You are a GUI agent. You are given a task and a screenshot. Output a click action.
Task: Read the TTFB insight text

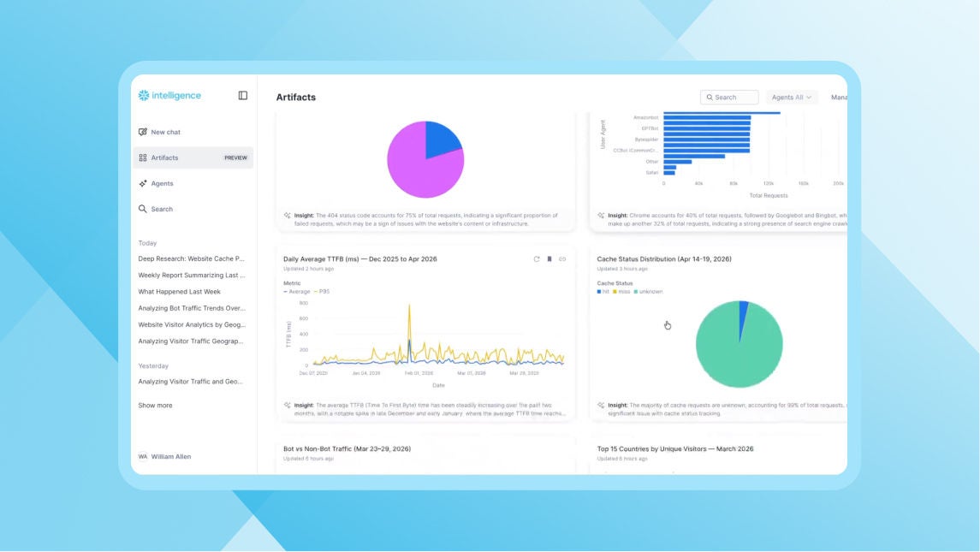click(430, 409)
